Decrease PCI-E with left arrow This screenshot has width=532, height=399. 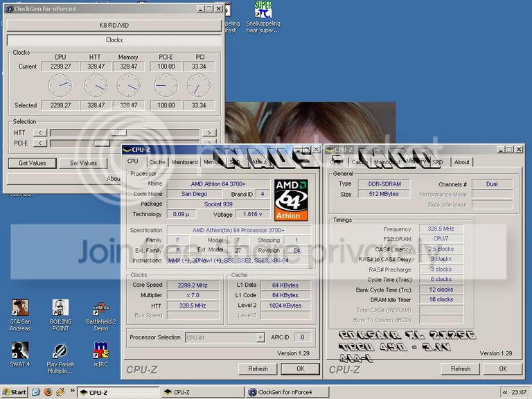[x=40, y=143]
